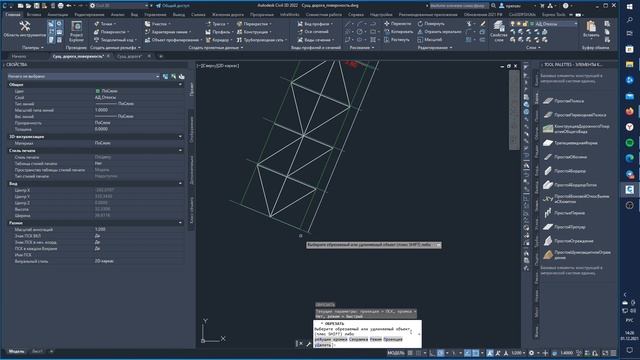
Task: Open the Аннотации ribbon tab
Action: click(58, 14)
